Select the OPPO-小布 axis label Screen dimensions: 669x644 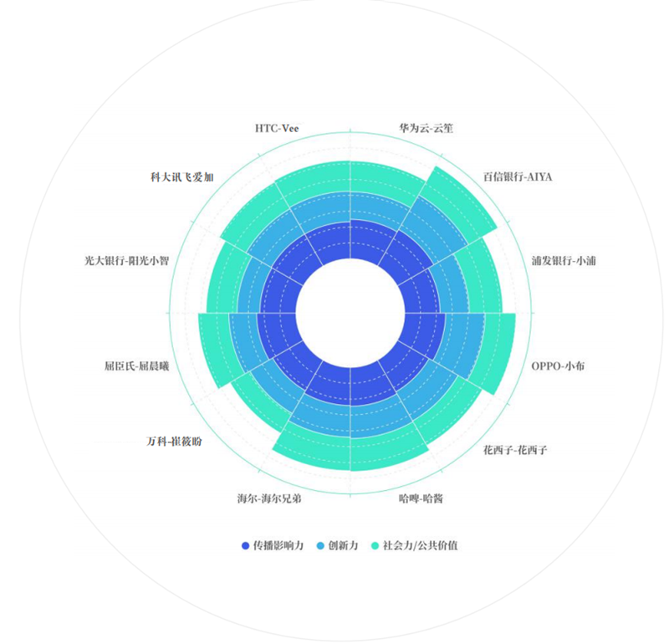(x=558, y=365)
